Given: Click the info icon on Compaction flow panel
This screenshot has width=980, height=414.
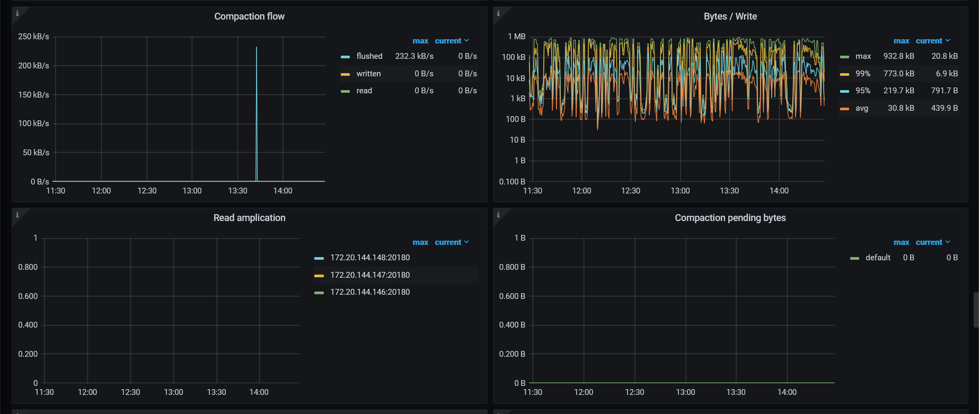Looking at the screenshot, I should 17,13.
